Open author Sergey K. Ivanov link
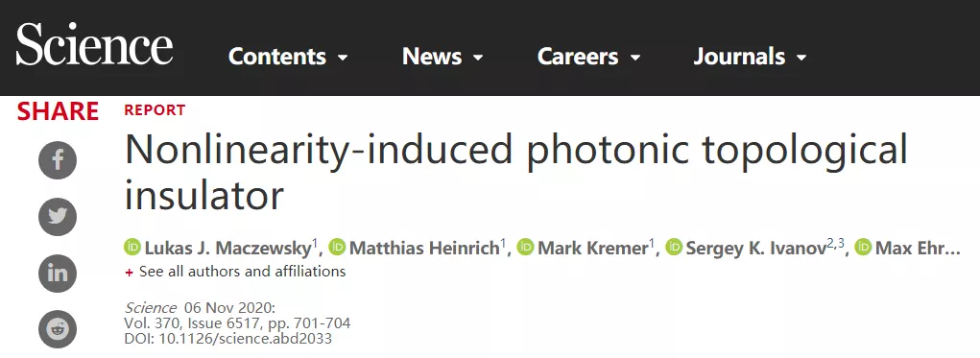980x358 pixels. pos(756,249)
